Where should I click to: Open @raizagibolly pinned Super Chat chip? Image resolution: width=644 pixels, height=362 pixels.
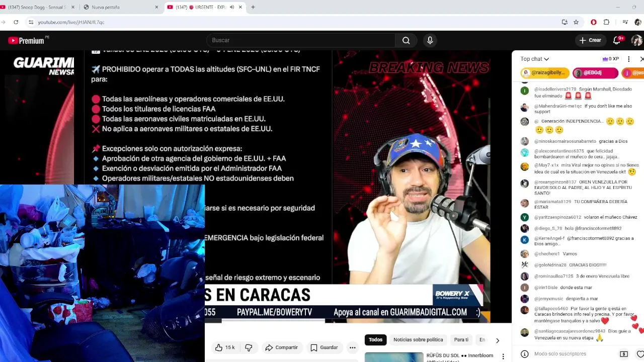point(545,73)
